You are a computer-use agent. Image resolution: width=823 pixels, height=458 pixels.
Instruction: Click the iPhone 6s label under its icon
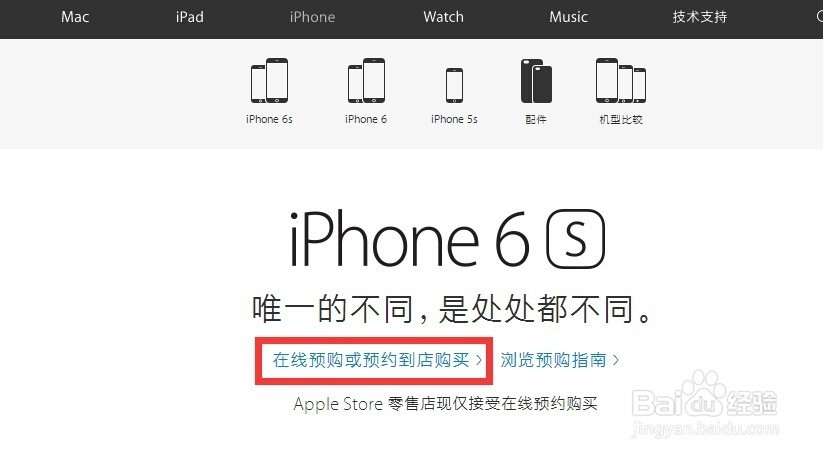[269, 119]
